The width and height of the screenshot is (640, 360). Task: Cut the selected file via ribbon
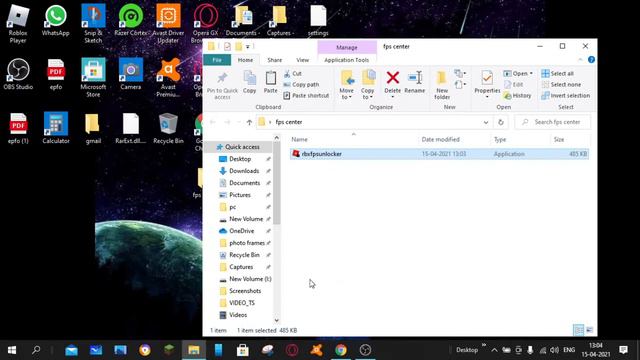pos(293,73)
